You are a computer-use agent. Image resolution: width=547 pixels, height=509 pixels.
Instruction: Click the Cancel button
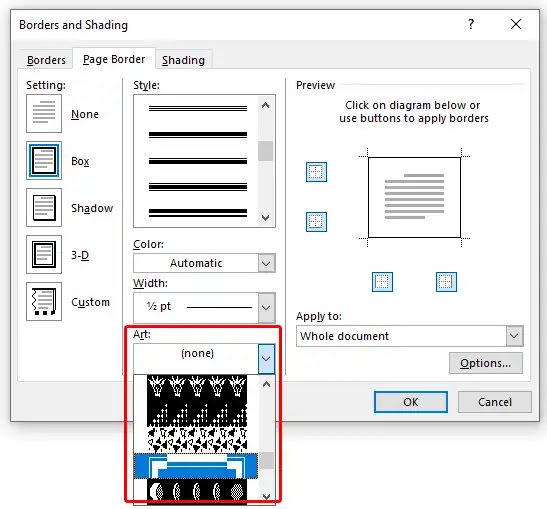(x=495, y=402)
